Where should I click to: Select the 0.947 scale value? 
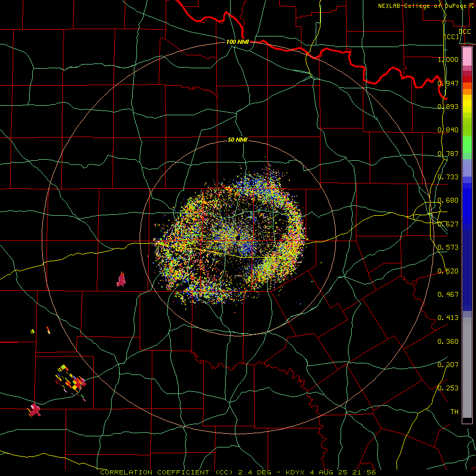coord(448,83)
